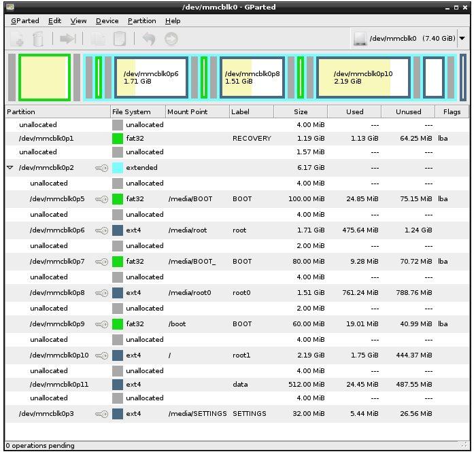This screenshot has height=454, width=476.
Task: Click the /dev/mmcblk0 (7.40 GiB) device label
Action: click(413, 39)
